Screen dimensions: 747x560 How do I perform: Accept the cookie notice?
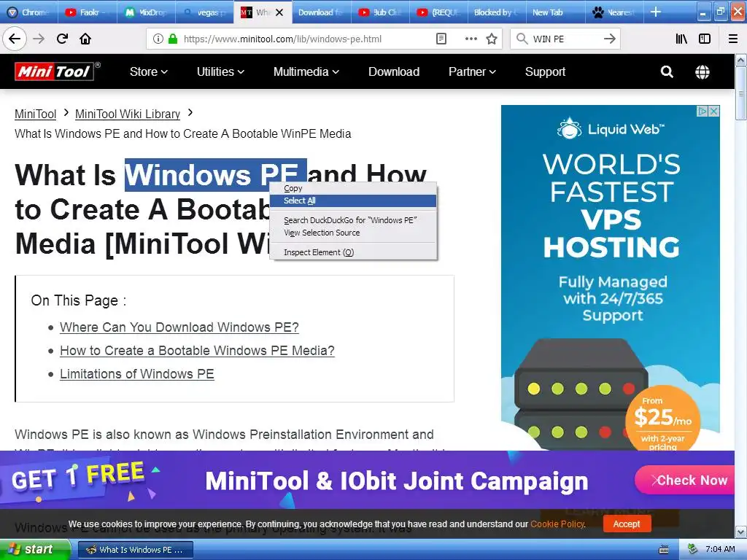point(627,524)
